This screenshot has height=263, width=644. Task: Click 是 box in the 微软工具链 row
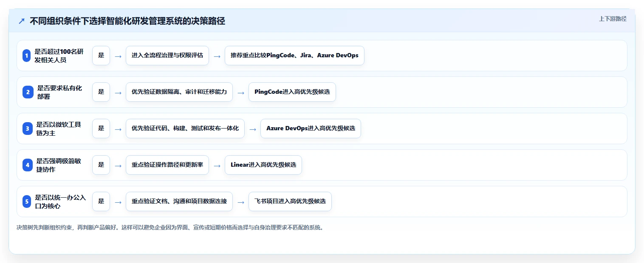click(x=101, y=129)
